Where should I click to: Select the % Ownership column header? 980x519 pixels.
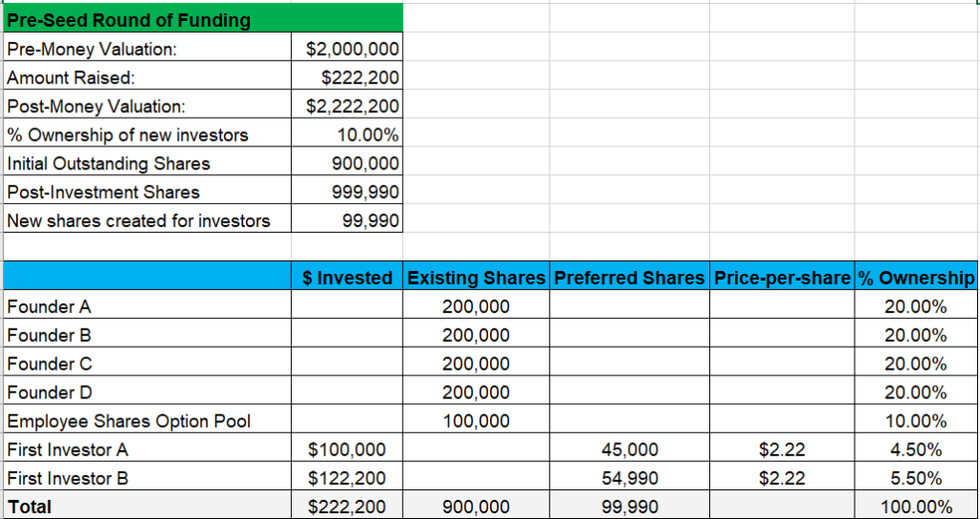coord(916,279)
